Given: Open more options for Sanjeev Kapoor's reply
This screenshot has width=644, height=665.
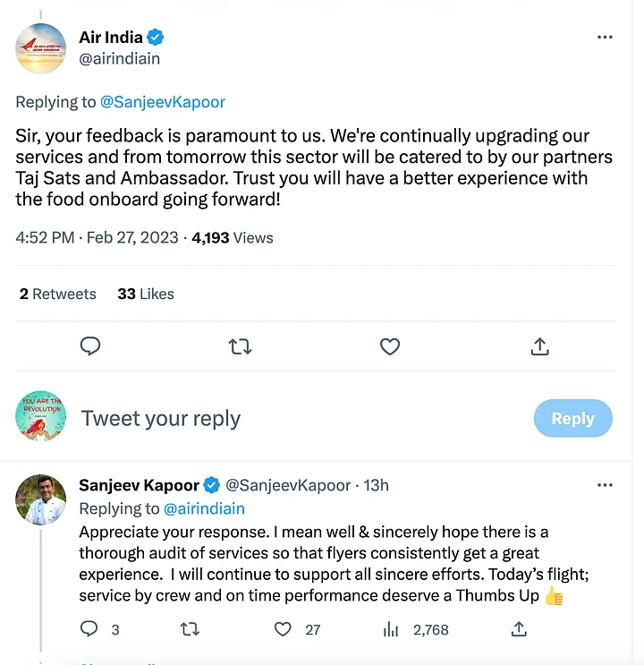Looking at the screenshot, I should click(605, 484).
